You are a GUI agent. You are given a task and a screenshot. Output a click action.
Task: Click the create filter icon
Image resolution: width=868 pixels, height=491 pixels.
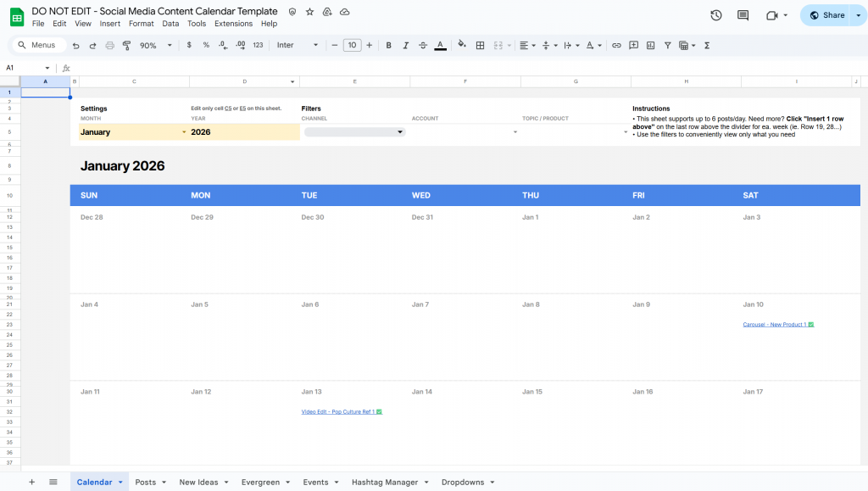pos(667,45)
